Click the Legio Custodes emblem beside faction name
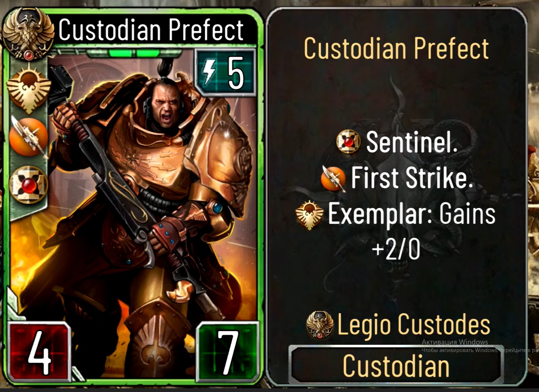The image size is (539, 392). 320,325
